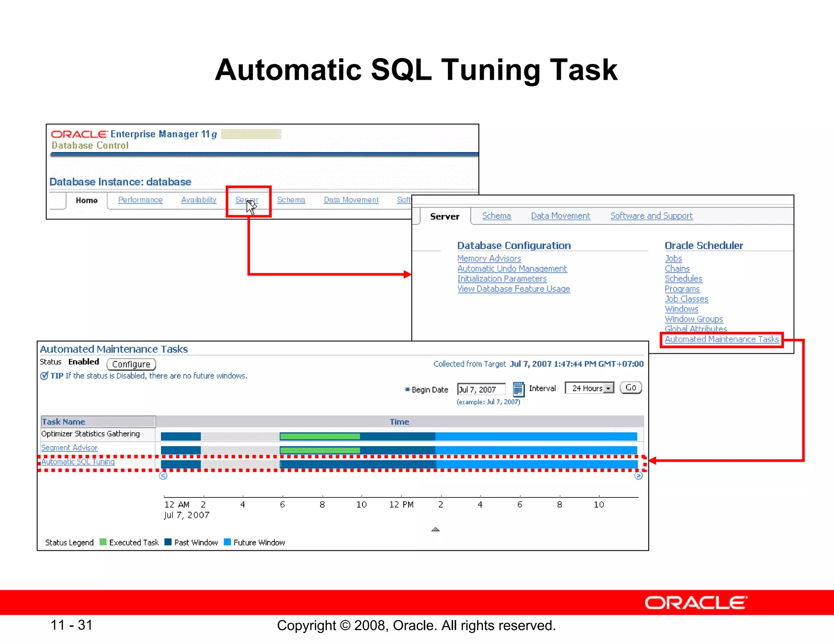Screen dimensions: 834x644
Task: Open the Chains link
Action: (677, 269)
